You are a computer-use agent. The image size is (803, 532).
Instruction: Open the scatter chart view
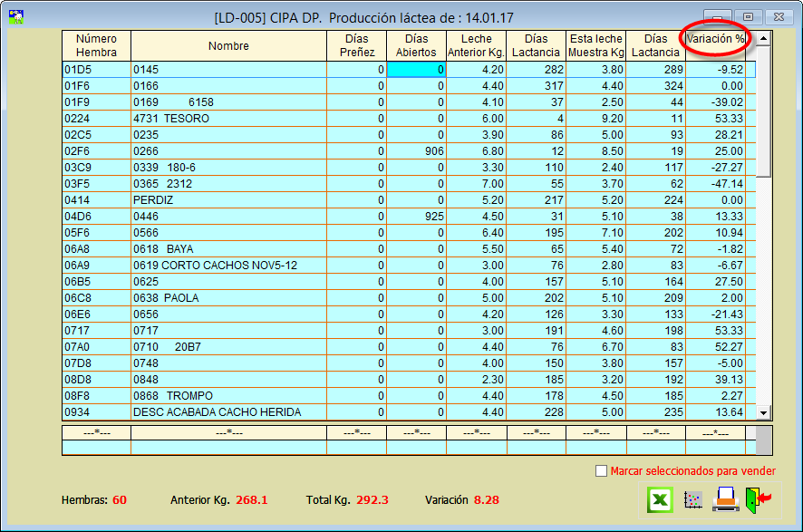coord(693,499)
